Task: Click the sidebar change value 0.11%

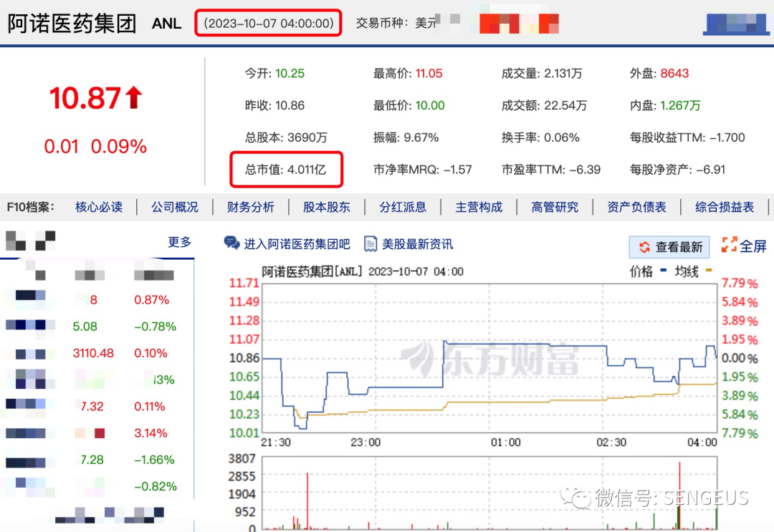Action: (x=150, y=407)
